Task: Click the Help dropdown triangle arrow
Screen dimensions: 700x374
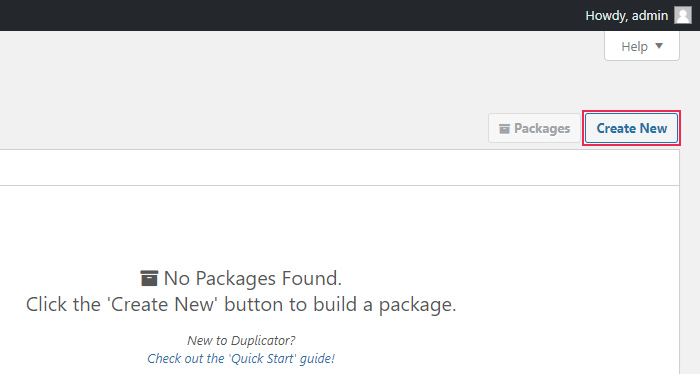Action: tap(659, 46)
